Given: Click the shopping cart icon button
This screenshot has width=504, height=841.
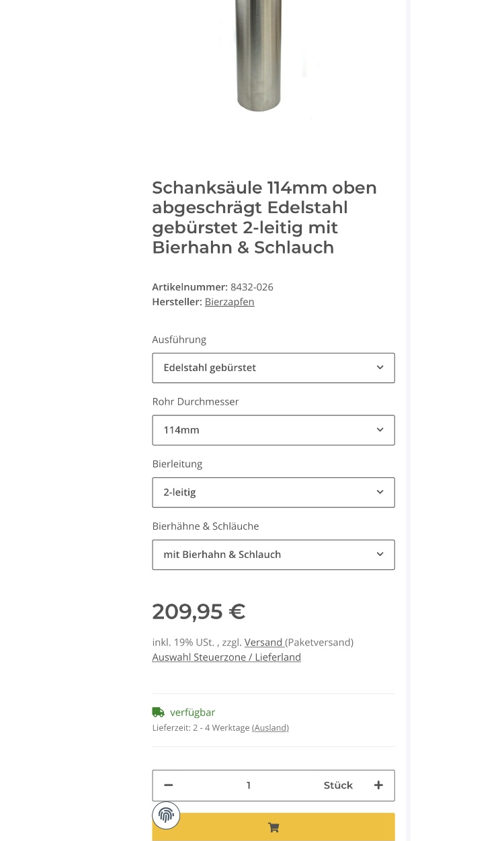Looking at the screenshot, I should [x=274, y=828].
